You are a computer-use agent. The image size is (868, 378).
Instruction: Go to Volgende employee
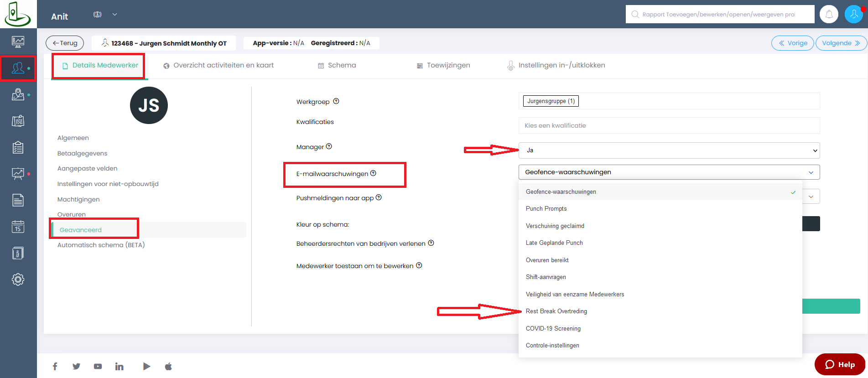841,43
